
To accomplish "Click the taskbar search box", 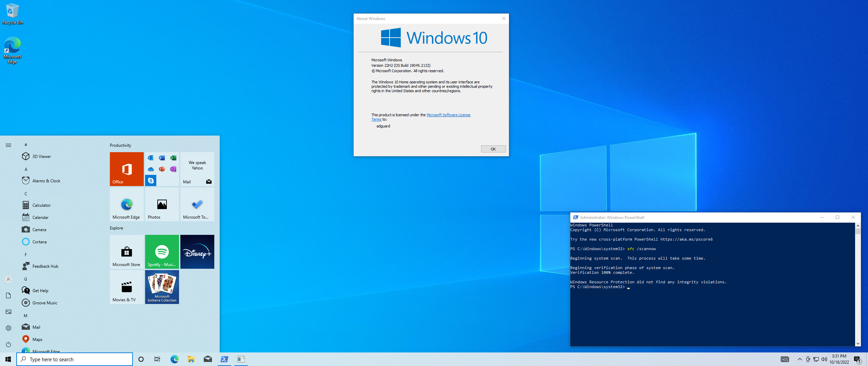I will [75, 359].
